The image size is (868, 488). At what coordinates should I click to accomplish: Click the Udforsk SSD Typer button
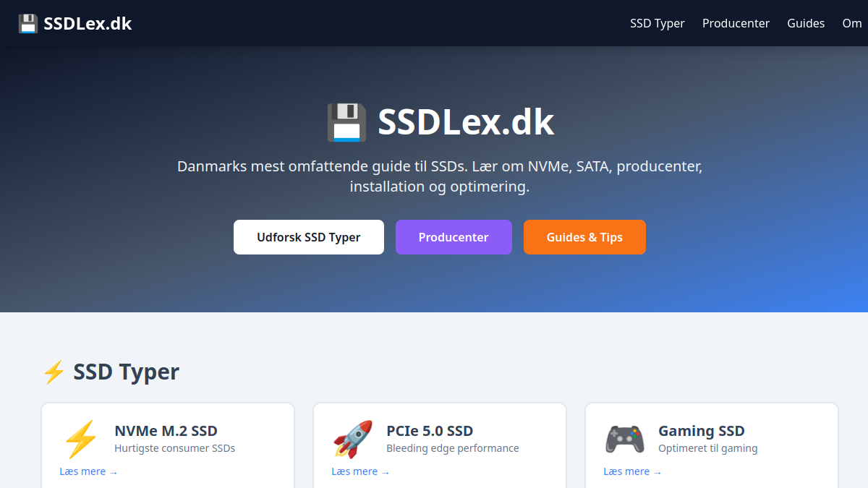[x=308, y=236]
